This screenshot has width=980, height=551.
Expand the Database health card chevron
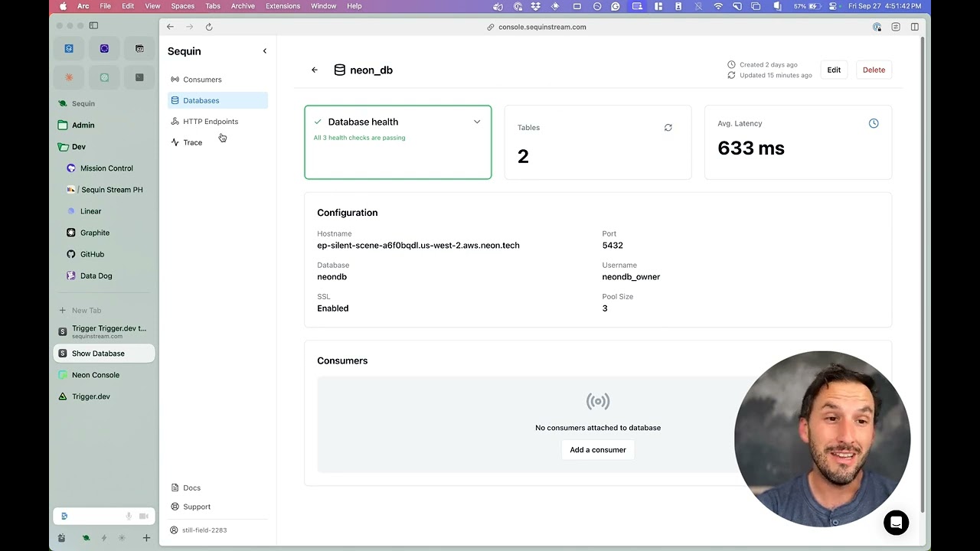point(477,122)
